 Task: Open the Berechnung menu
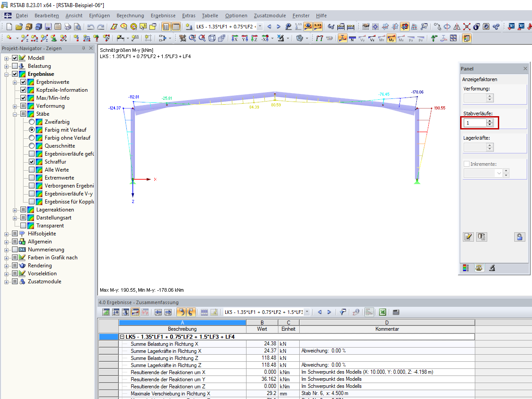click(x=130, y=16)
